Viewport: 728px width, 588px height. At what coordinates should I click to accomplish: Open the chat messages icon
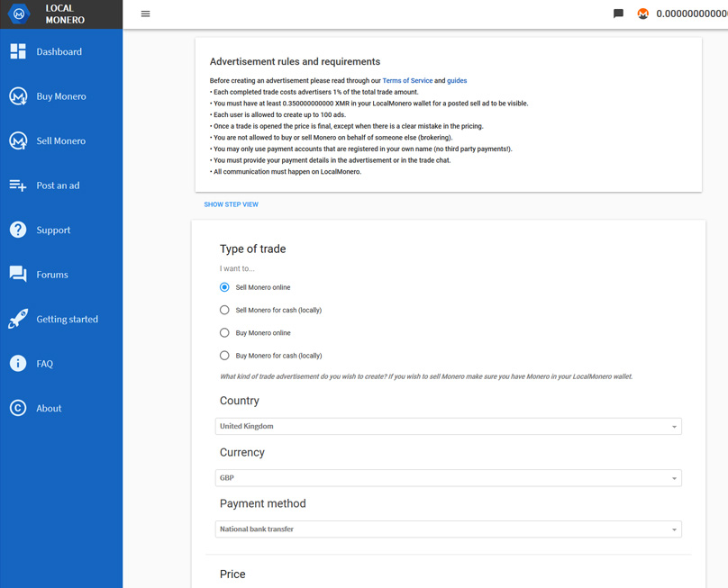coord(618,14)
